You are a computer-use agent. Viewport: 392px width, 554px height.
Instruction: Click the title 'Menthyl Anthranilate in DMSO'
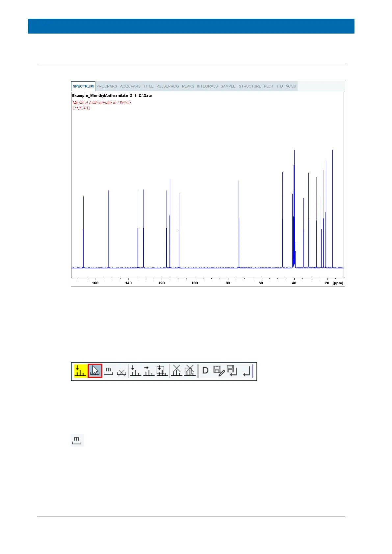[x=102, y=103]
